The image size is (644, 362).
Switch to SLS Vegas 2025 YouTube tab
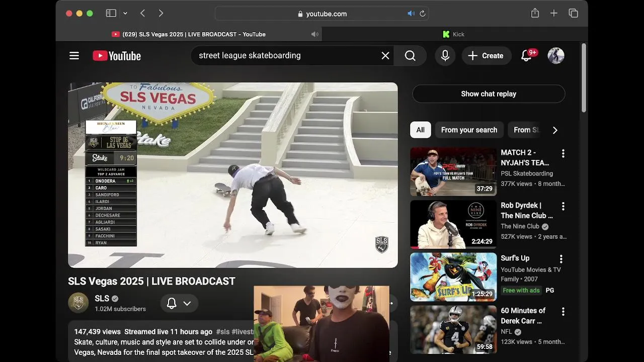tap(189, 34)
